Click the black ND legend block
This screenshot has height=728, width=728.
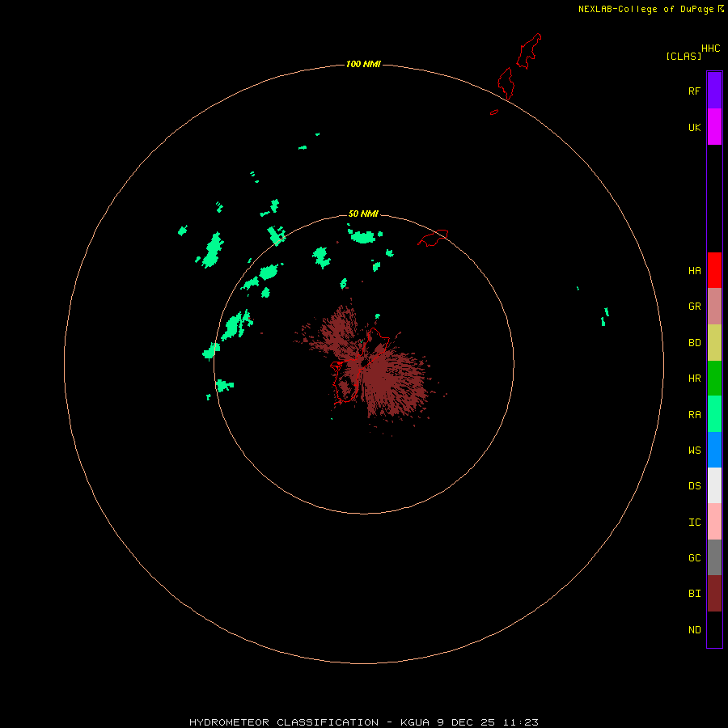coord(714,629)
